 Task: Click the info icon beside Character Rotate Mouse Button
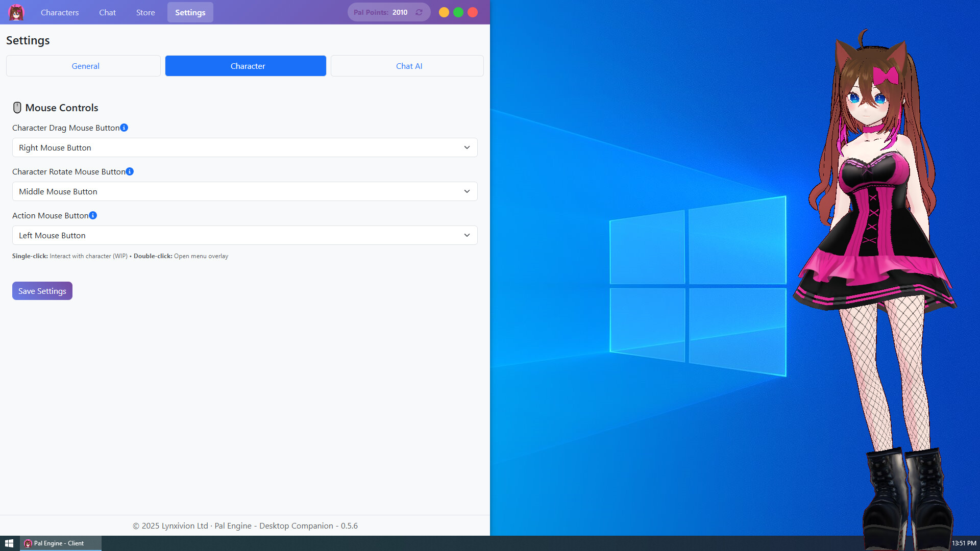tap(130, 171)
